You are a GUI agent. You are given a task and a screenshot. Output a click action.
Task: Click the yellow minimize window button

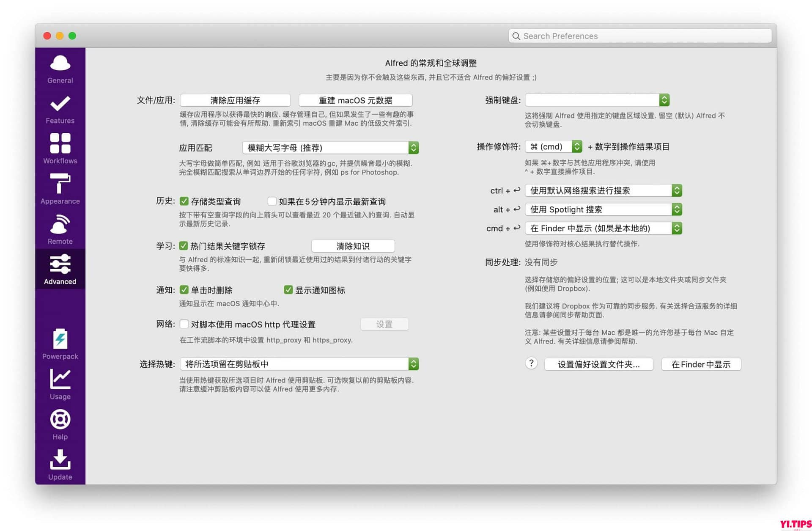click(60, 36)
